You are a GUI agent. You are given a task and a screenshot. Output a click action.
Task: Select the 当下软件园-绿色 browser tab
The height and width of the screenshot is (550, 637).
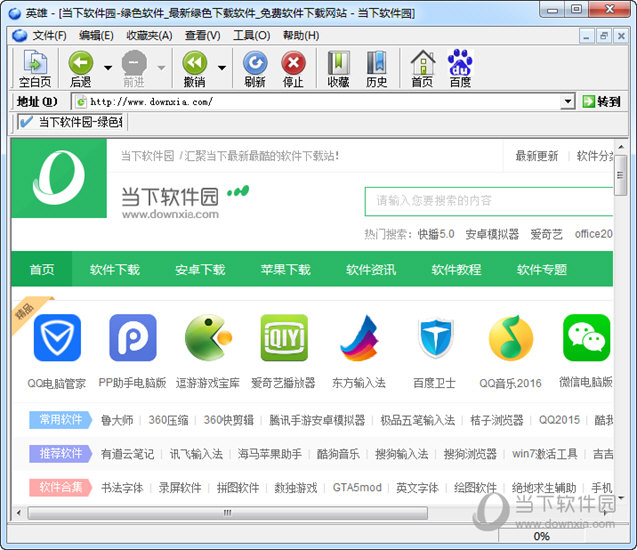(x=72, y=122)
